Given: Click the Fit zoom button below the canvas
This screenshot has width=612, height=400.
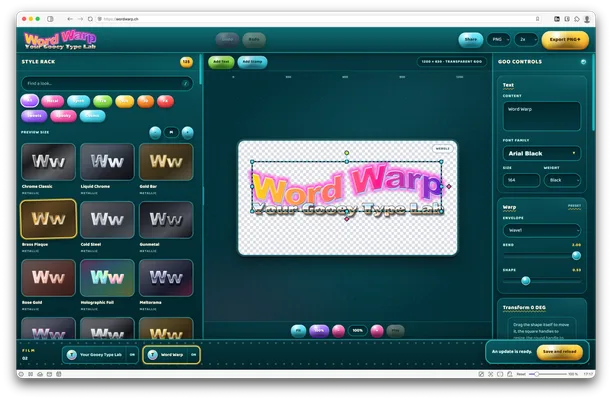Looking at the screenshot, I should coord(298,331).
